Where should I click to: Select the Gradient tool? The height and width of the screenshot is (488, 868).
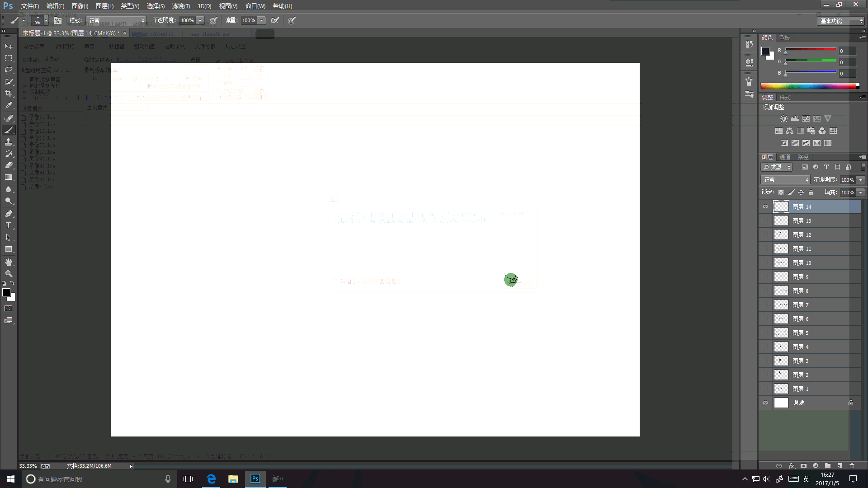point(9,177)
